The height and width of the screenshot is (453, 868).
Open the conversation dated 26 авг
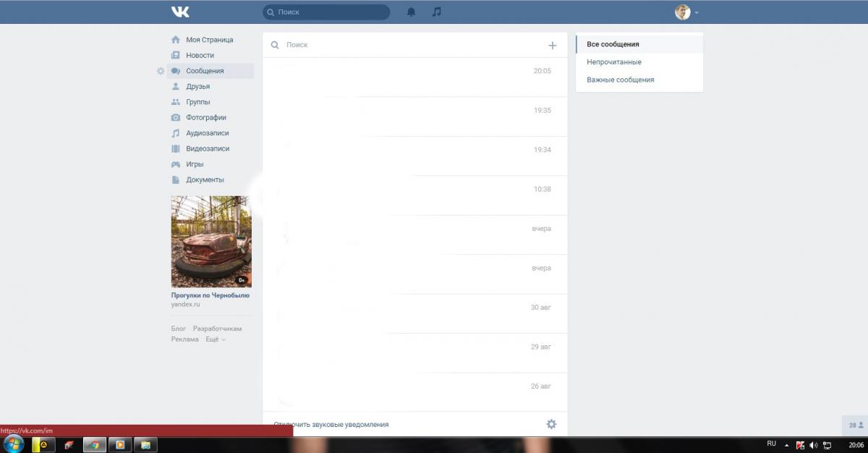[415, 392]
